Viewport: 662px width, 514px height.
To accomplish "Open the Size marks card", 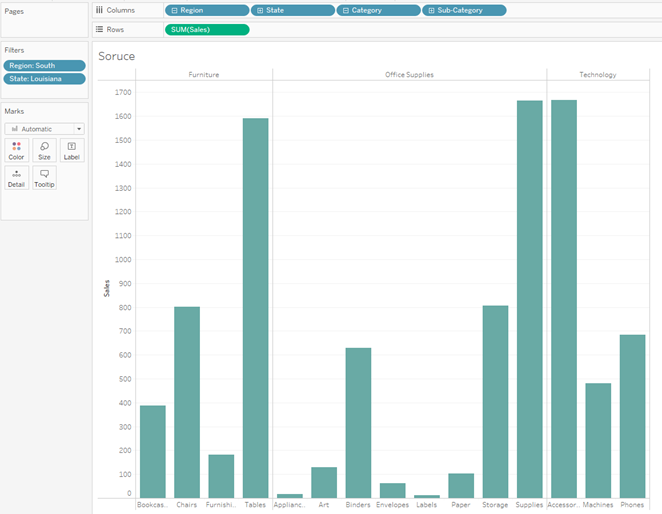I will (44, 150).
